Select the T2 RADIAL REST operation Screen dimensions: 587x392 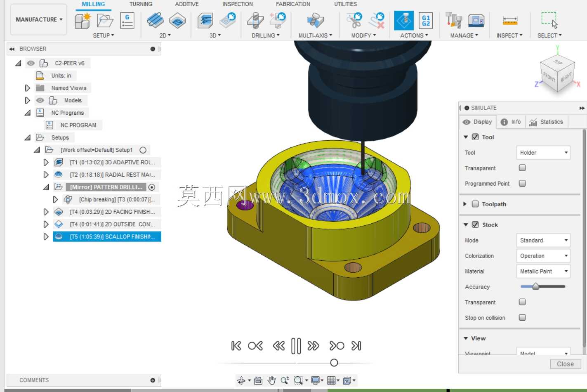[x=107, y=175]
